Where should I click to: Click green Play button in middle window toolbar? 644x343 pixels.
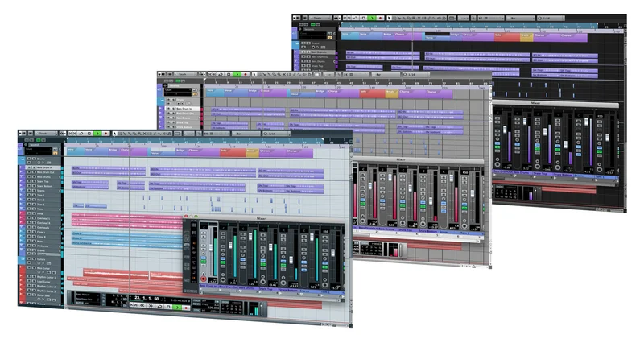pyautogui.click(x=237, y=74)
